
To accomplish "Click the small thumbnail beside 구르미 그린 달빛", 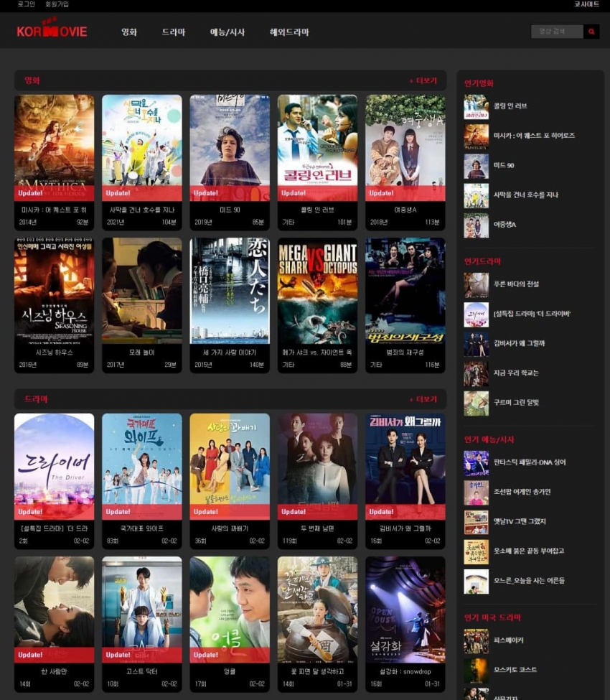I will click(476, 403).
